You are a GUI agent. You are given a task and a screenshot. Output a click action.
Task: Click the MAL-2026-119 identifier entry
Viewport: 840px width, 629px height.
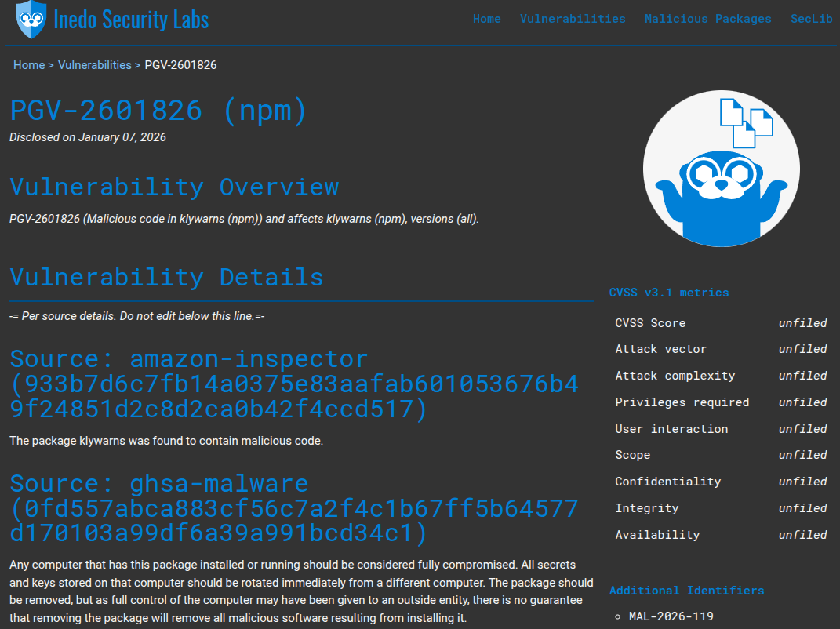tap(671, 616)
